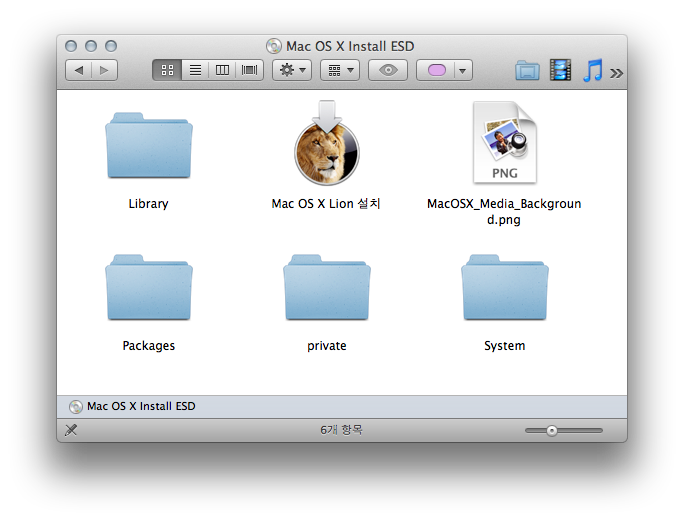This screenshot has height=521, width=684.
Task: Select the Packages folder icon
Action: [149, 288]
